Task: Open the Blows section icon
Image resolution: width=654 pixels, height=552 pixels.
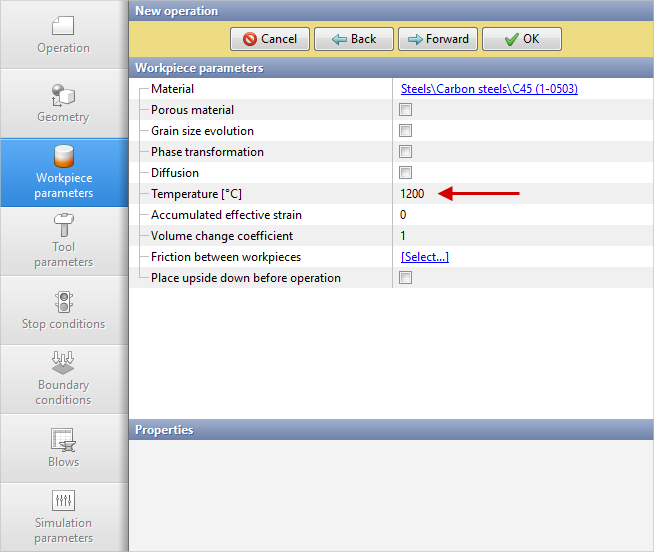Action: click(x=63, y=440)
